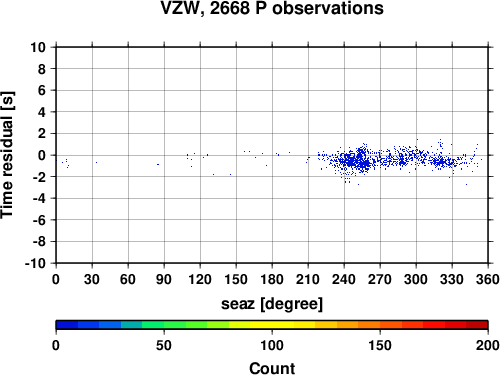Click the data cluster near seaz 320
Viewport: 500px width, 375px height.
coord(442,162)
